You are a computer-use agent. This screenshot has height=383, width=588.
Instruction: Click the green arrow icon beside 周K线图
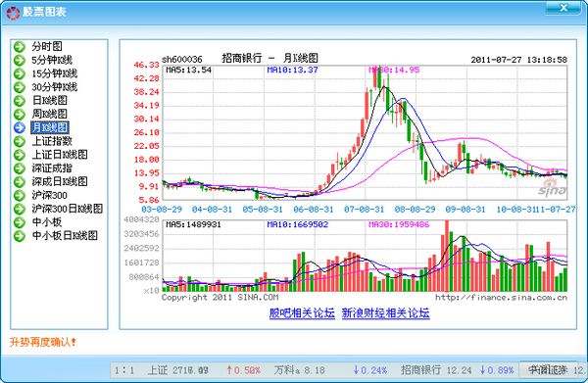[x=20, y=114]
